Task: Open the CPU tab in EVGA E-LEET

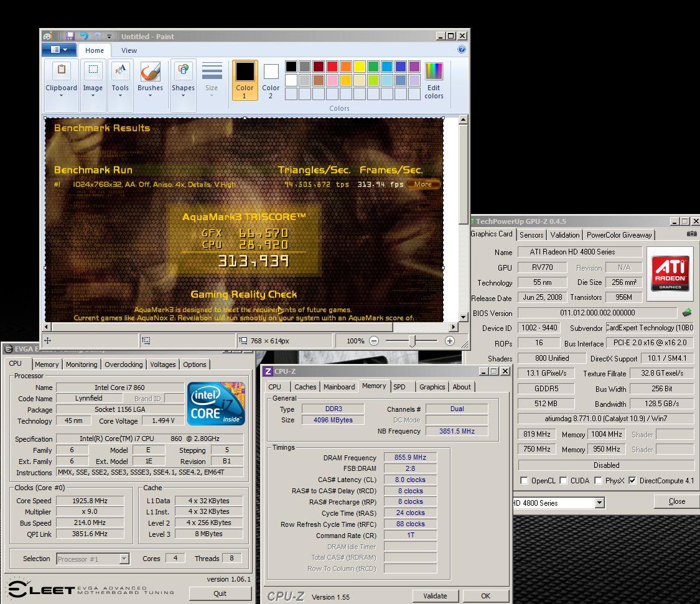Action: pos(16,363)
